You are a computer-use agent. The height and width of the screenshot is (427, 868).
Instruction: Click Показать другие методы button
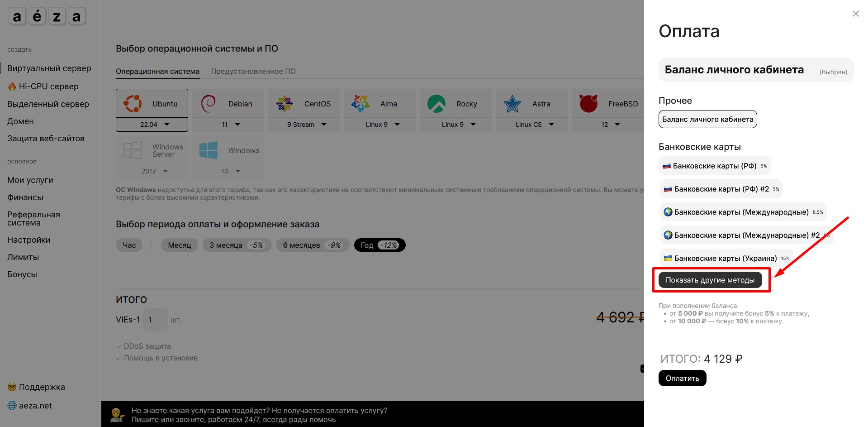coord(710,280)
